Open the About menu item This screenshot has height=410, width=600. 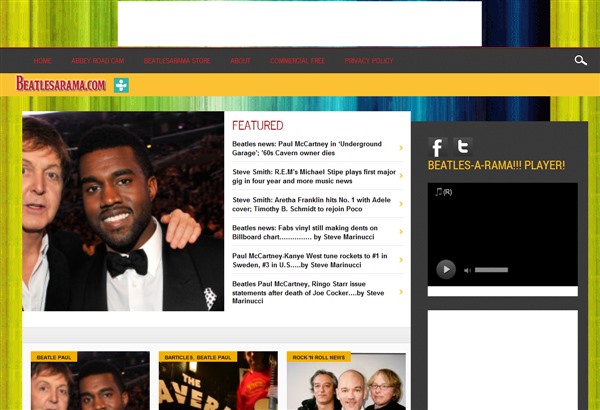pyautogui.click(x=240, y=60)
